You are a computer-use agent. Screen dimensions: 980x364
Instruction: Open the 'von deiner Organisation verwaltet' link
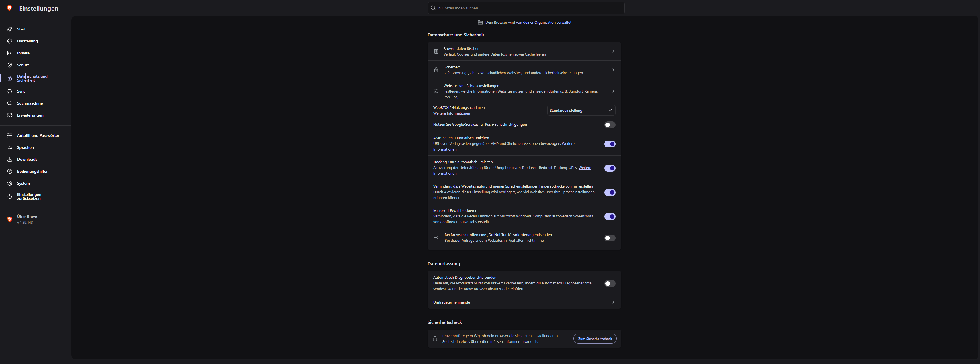click(543, 23)
